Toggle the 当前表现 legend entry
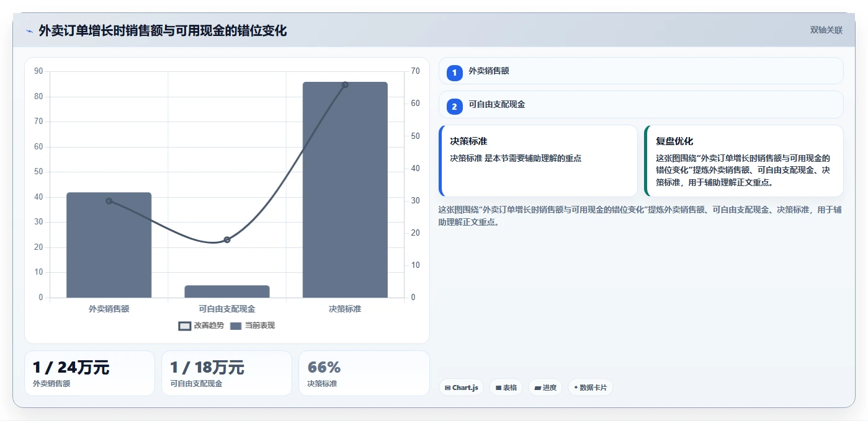Screen dimensions: 868x421 click(x=253, y=326)
